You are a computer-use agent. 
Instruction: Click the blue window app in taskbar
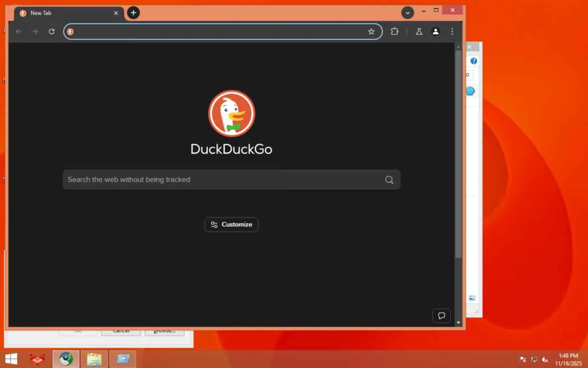pyautogui.click(x=123, y=359)
